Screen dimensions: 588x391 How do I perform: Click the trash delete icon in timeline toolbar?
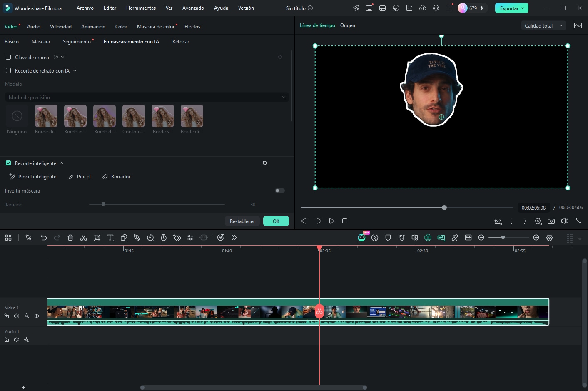(x=70, y=238)
